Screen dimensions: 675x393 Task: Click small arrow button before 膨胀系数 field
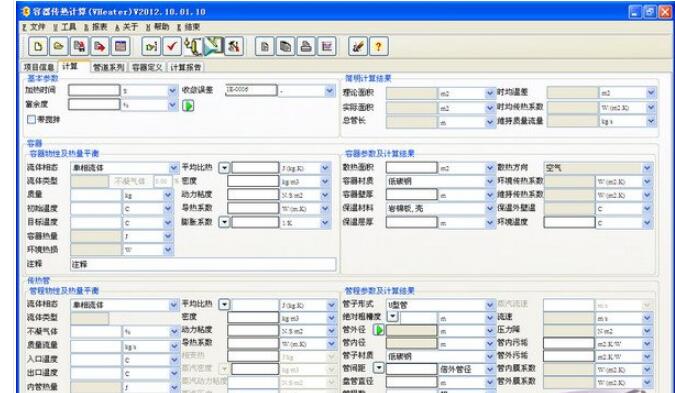click(x=224, y=223)
